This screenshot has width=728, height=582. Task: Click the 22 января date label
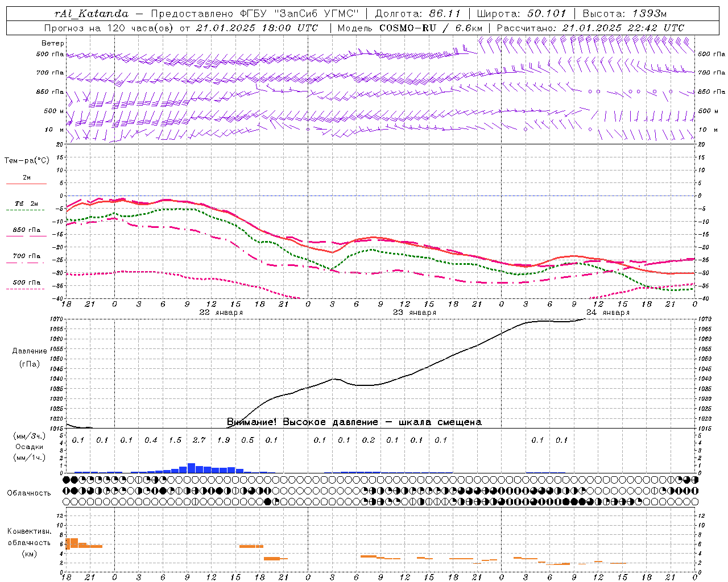pyautogui.click(x=221, y=313)
